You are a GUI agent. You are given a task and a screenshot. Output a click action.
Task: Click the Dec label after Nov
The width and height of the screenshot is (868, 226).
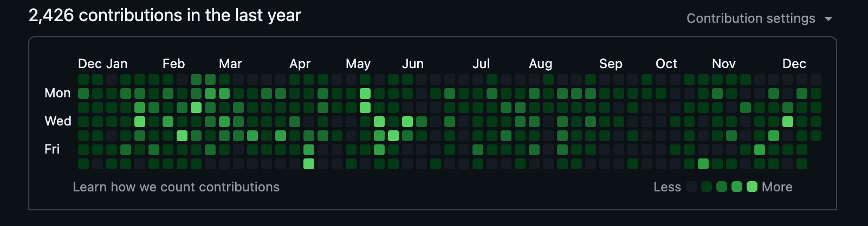click(794, 64)
